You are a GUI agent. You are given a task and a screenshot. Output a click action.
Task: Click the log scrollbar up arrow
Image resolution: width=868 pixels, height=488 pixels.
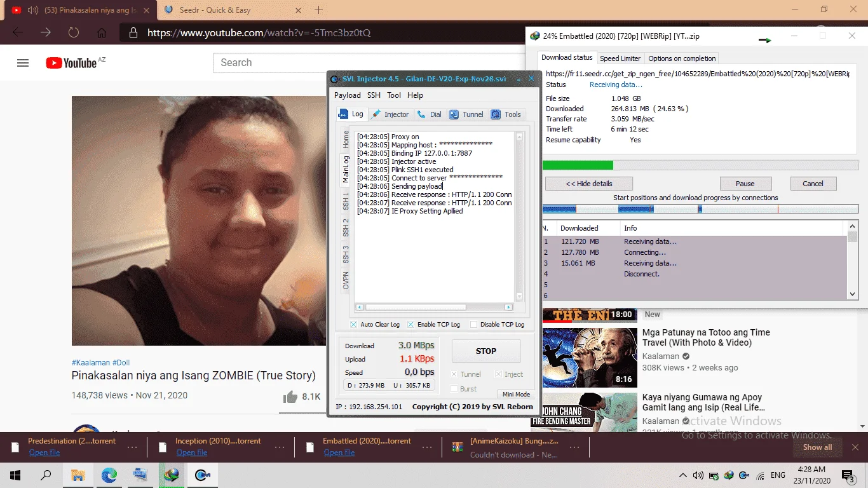(x=519, y=137)
